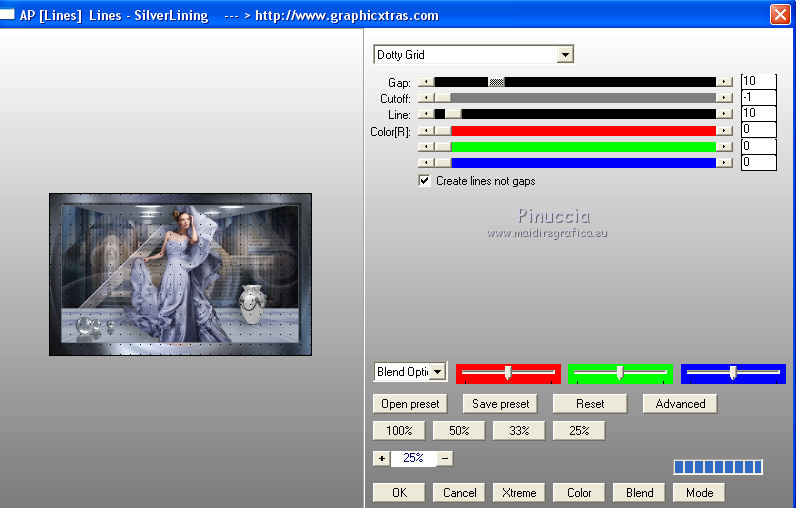Click the green color slider bar

pos(575,147)
